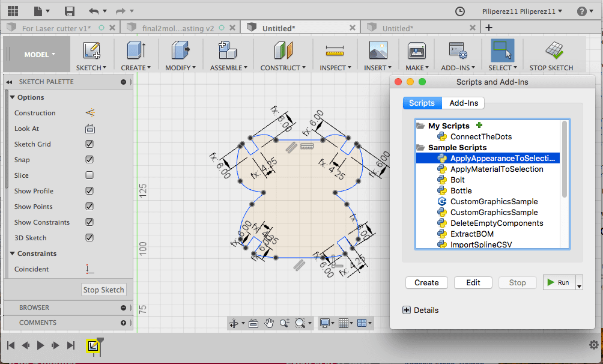Click the Save disk icon

pyautogui.click(x=70, y=11)
